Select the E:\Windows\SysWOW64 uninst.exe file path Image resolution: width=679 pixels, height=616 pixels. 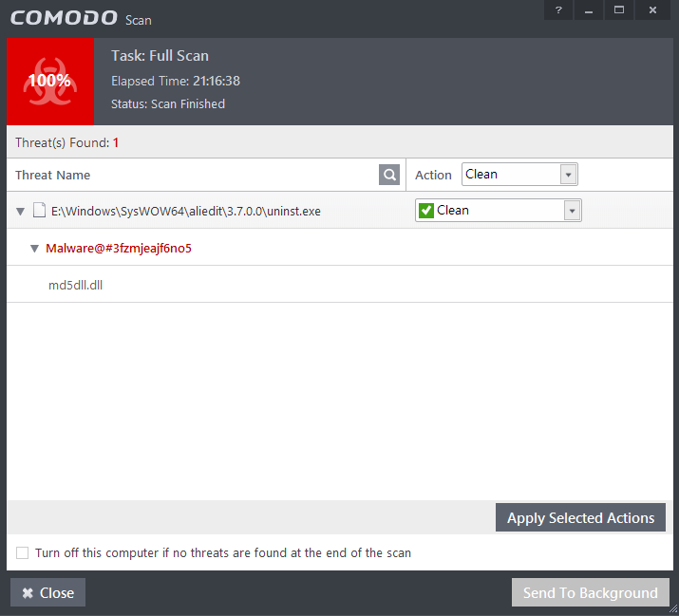click(186, 211)
